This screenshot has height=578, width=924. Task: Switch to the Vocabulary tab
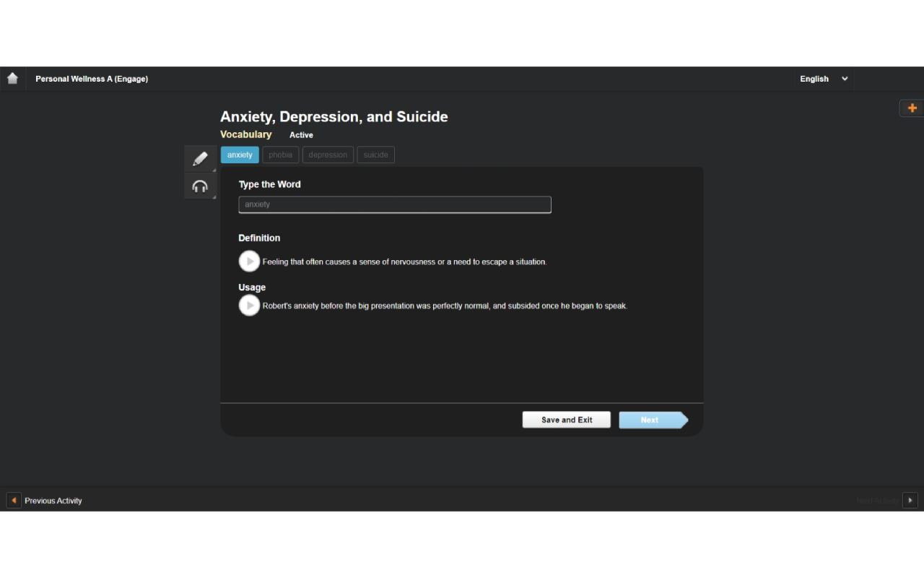pyautogui.click(x=245, y=134)
